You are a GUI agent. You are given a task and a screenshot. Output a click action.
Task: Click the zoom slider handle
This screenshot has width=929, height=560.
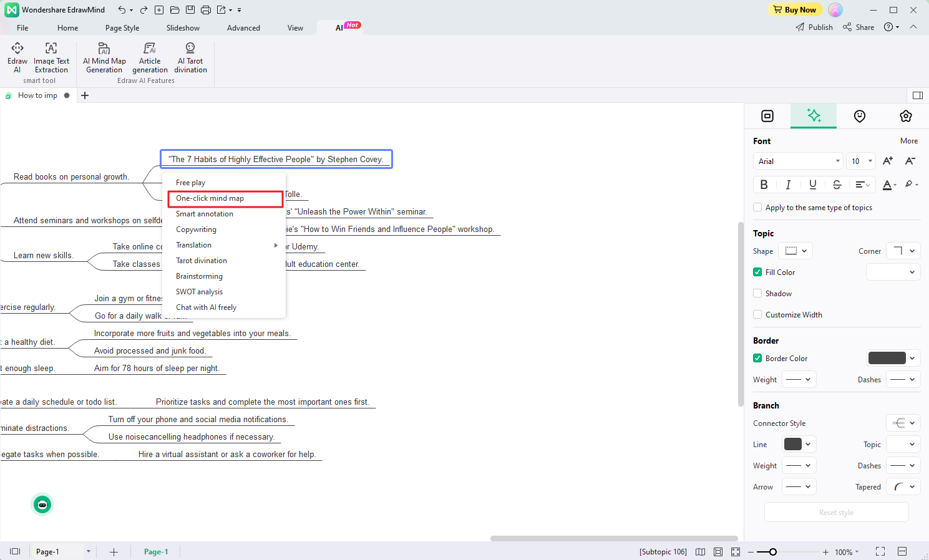(773, 552)
